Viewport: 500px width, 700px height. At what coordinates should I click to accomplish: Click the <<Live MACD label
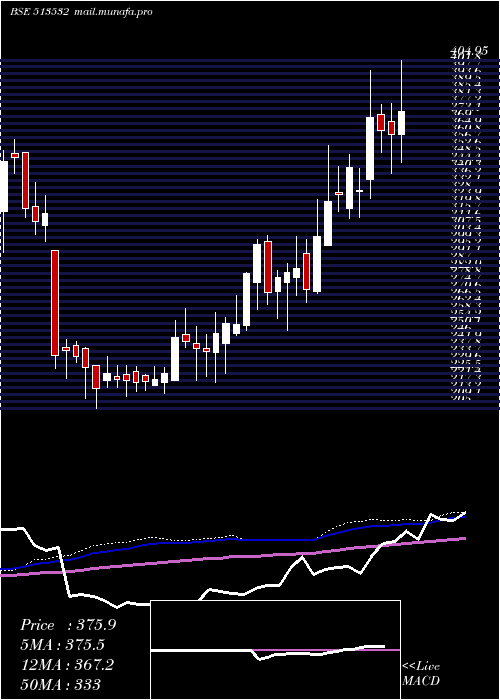(x=421, y=674)
